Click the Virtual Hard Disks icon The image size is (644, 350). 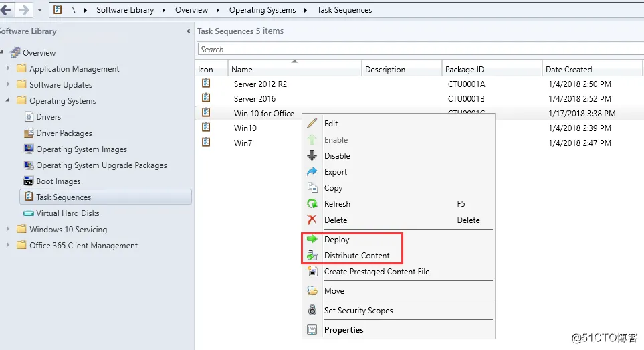click(29, 213)
